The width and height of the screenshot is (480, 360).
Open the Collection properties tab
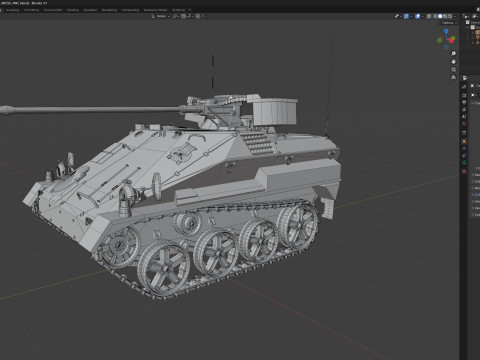(x=464, y=133)
